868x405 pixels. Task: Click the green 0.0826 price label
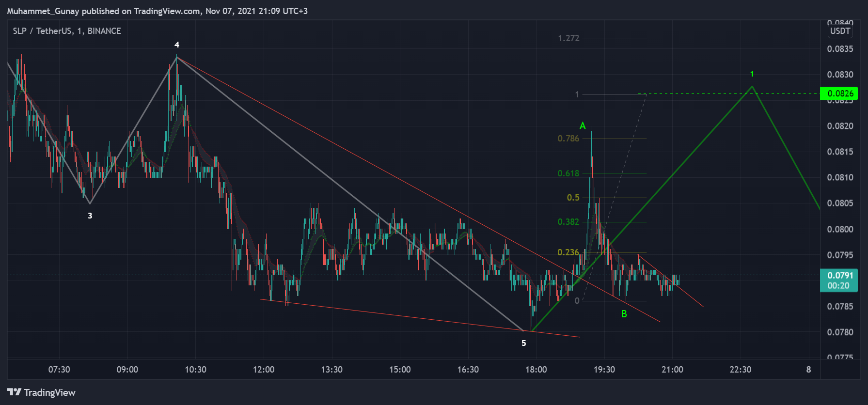[x=839, y=93]
